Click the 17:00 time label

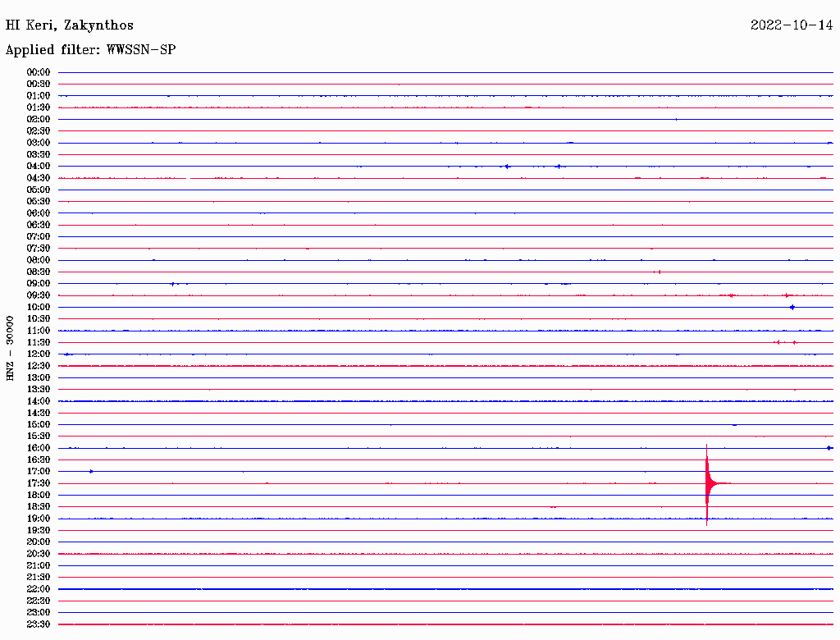(38, 472)
